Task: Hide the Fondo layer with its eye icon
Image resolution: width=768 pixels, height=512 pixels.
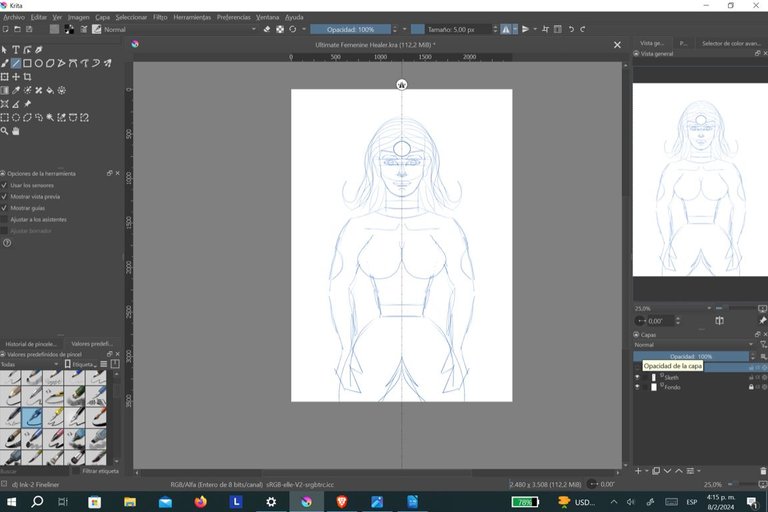Action: (x=637, y=387)
